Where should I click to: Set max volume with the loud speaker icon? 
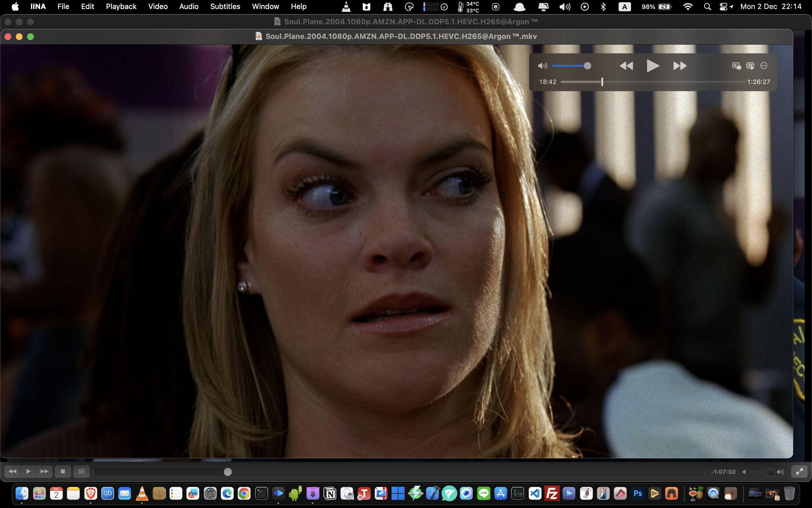tap(780, 472)
